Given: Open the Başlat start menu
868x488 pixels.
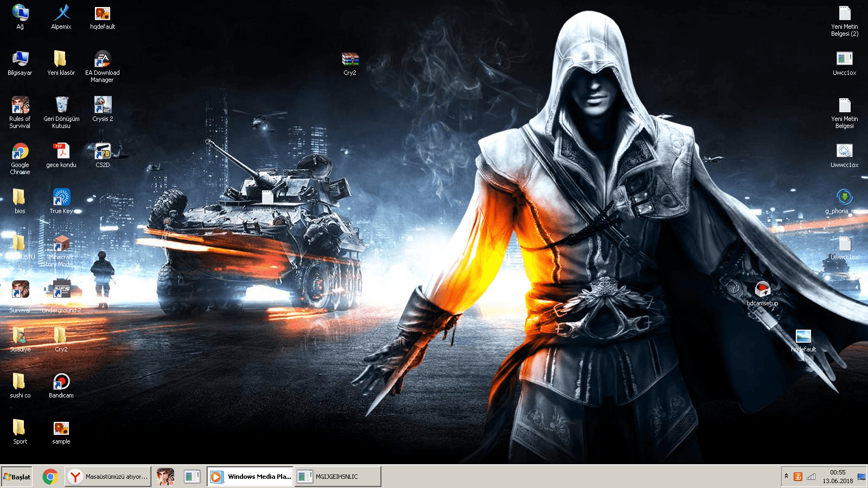Looking at the screenshot, I should [17, 477].
